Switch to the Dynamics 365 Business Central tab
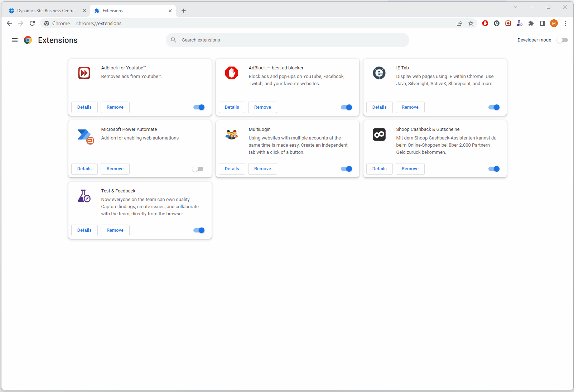The width and height of the screenshot is (574, 392). coord(46,11)
